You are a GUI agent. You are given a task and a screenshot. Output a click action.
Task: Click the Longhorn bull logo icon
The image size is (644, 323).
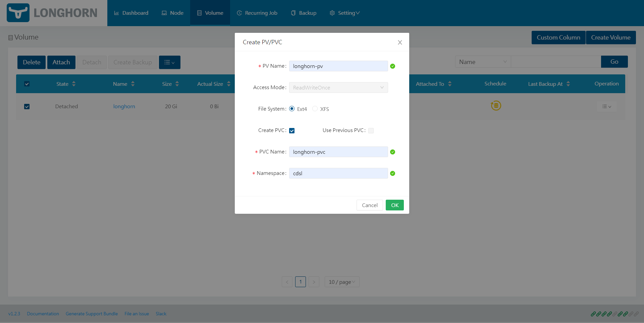(18, 13)
